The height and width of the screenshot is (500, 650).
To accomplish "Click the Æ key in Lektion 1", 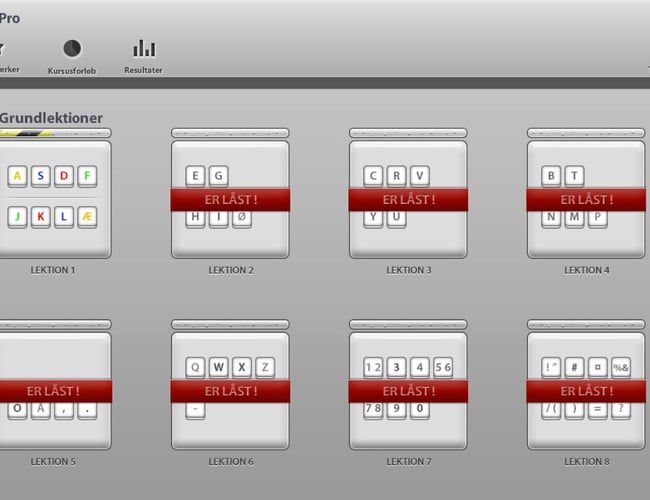I will tap(88, 217).
